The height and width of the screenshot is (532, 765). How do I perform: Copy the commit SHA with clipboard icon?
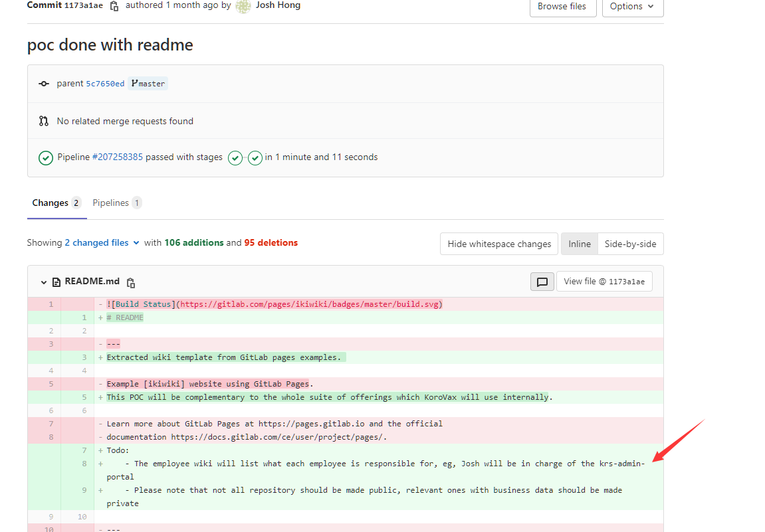click(114, 6)
